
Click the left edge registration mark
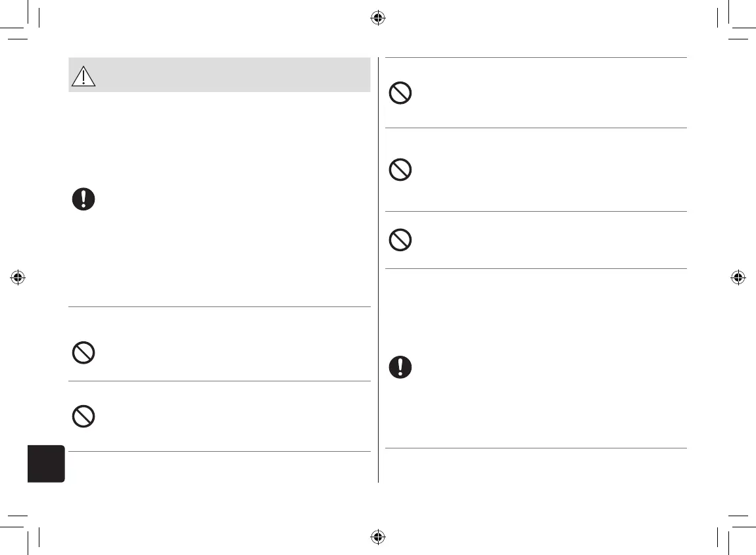pos(18,277)
